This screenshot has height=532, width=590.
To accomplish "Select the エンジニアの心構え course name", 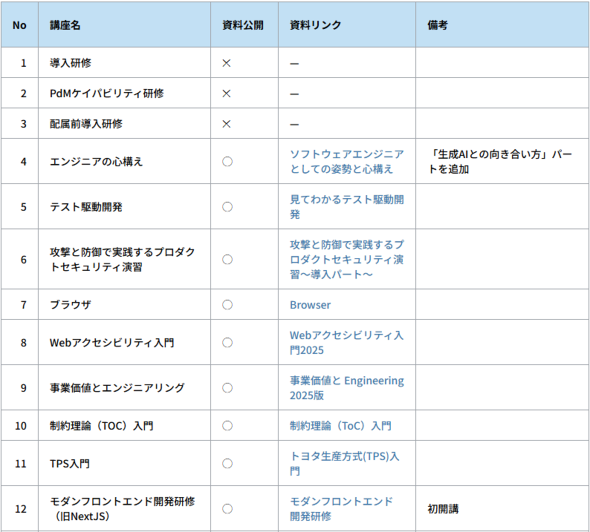I will (x=96, y=162).
